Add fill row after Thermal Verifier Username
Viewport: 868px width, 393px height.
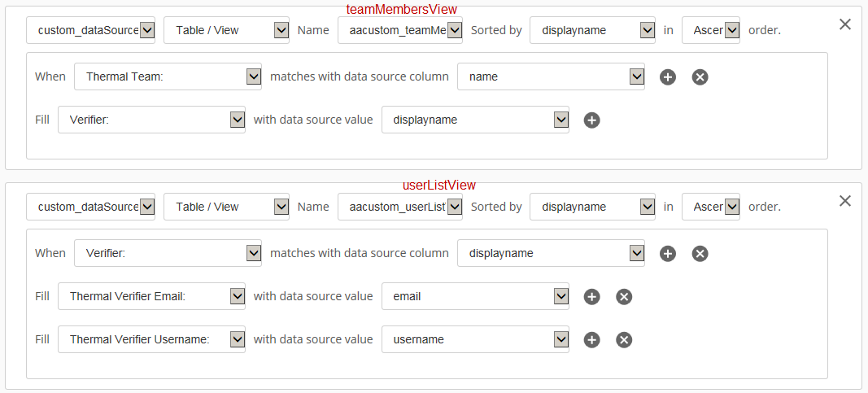pos(591,339)
